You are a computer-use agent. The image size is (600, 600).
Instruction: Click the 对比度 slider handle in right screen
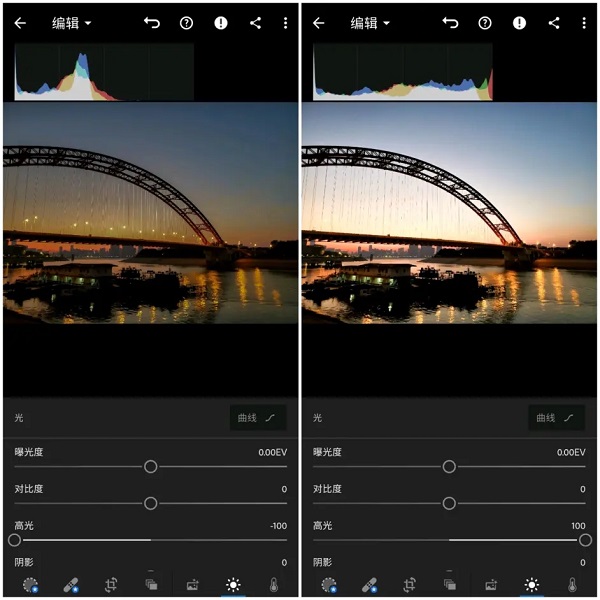tap(449, 503)
